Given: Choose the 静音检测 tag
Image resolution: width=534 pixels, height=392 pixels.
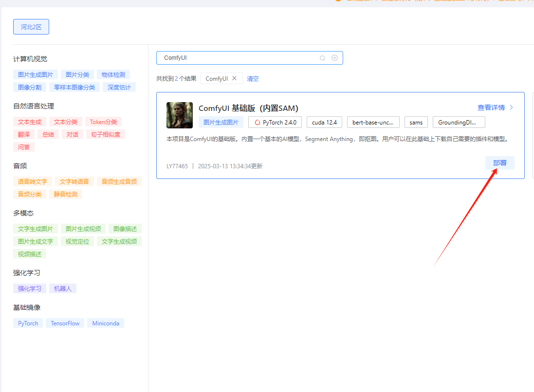Looking at the screenshot, I should (x=65, y=195).
